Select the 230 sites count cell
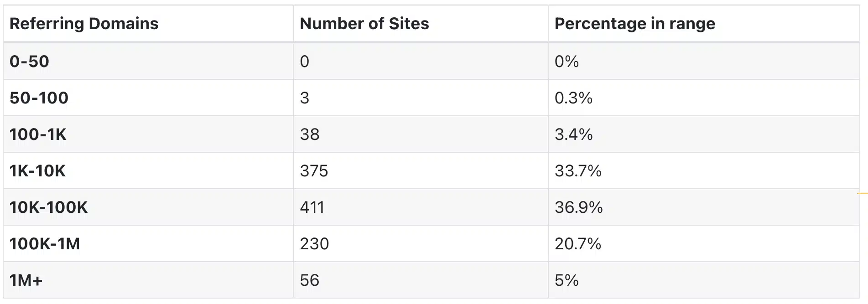Image resolution: width=868 pixels, height=304 pixels. (x=314, y=244)
